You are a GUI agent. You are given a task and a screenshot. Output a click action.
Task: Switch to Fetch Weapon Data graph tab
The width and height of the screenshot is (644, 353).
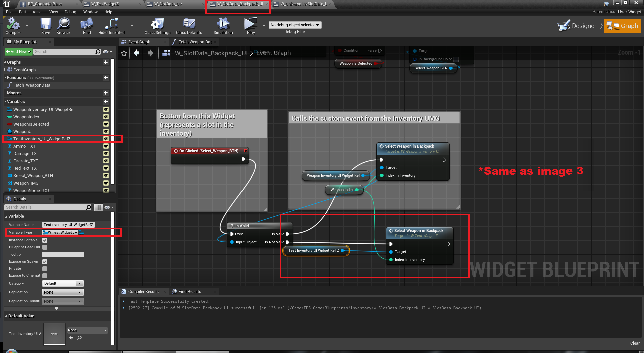pyautogui.click(x=195, y=42)
